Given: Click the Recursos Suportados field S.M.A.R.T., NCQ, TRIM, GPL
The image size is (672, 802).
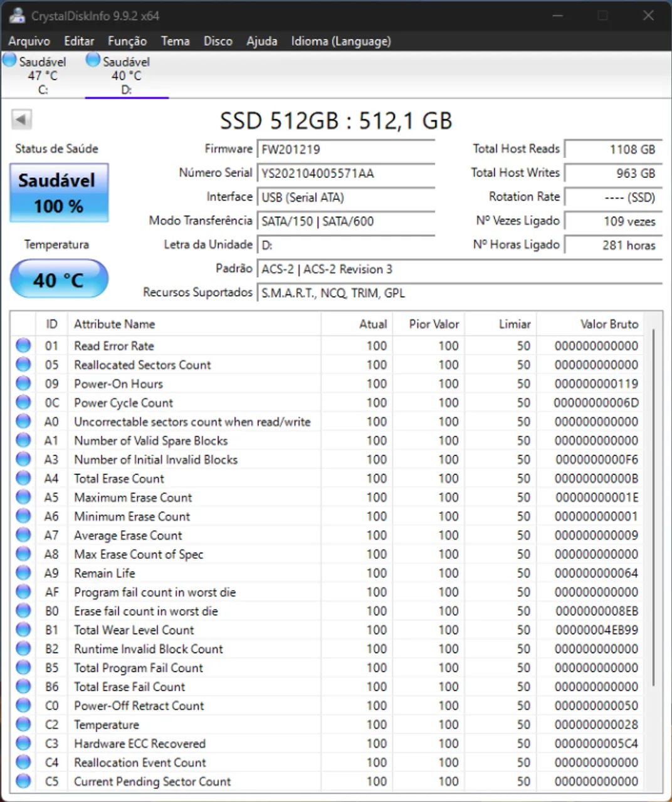Looking at the screenshot, I should 459,293.
